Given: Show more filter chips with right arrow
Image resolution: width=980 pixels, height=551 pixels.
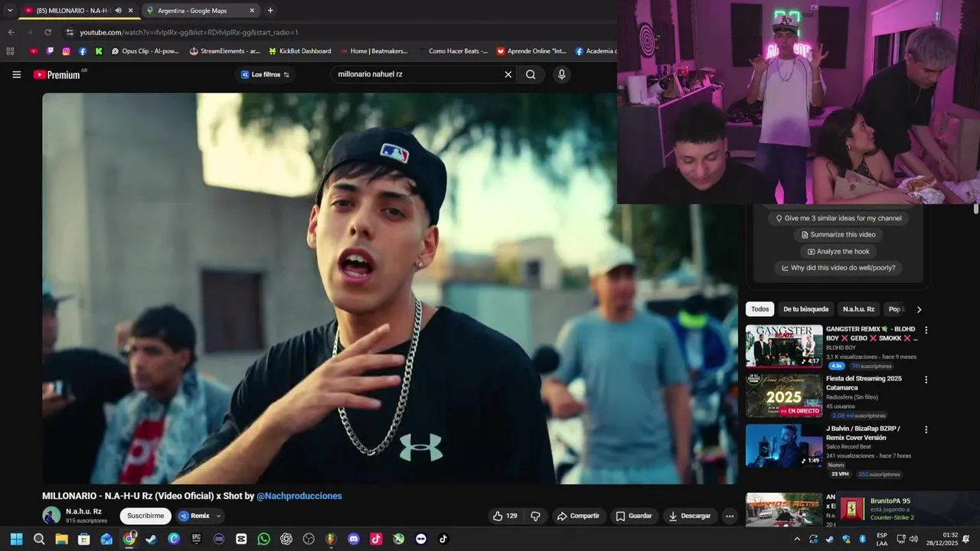Looking at the screenshot, I should (919, 309).
